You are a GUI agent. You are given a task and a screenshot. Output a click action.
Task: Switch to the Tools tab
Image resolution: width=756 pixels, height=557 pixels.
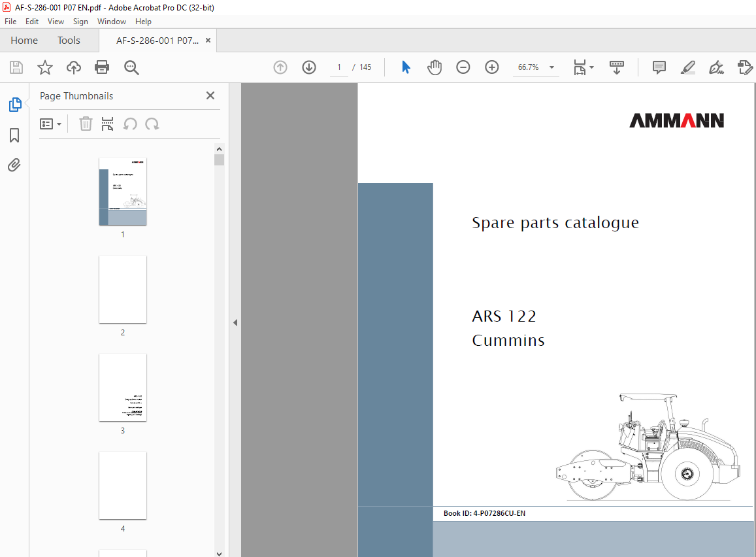(69, 41)
